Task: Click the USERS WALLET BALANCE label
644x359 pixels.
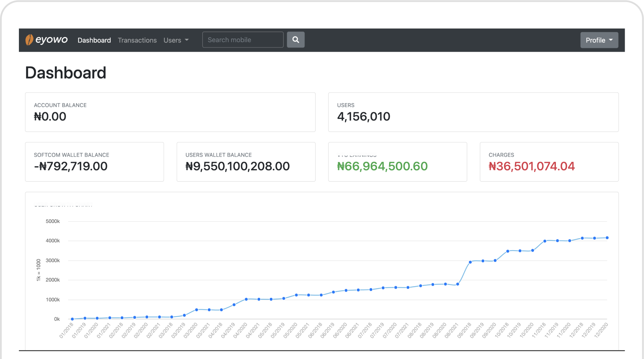Action: point(219,155)
